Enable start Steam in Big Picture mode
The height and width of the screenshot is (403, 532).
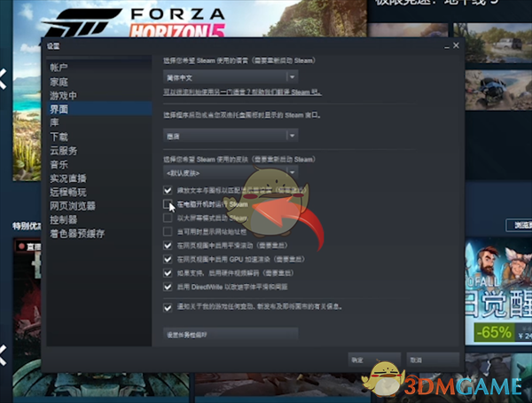pyautogui.click(x=168, y=217)
